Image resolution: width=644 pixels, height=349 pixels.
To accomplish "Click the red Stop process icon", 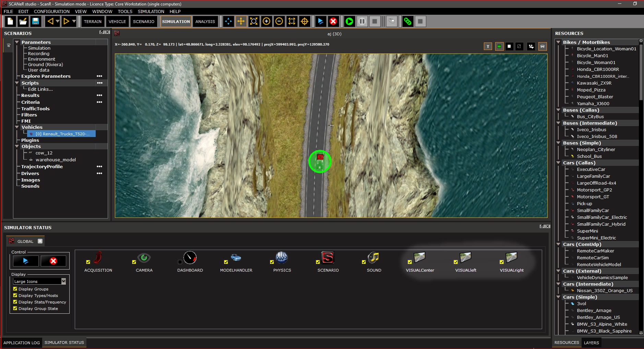I will coord(333,21).
